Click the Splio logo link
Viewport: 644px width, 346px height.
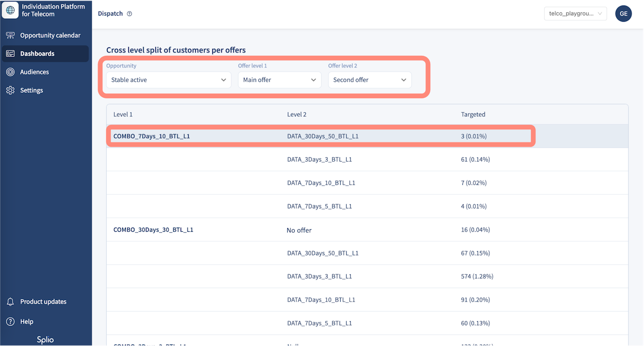[45, 340]
